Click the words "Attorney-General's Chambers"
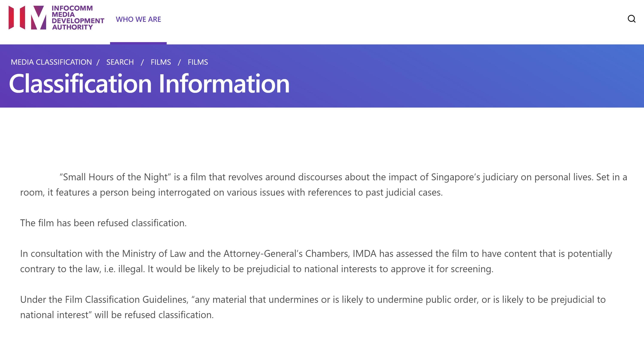 pos(286,253)
